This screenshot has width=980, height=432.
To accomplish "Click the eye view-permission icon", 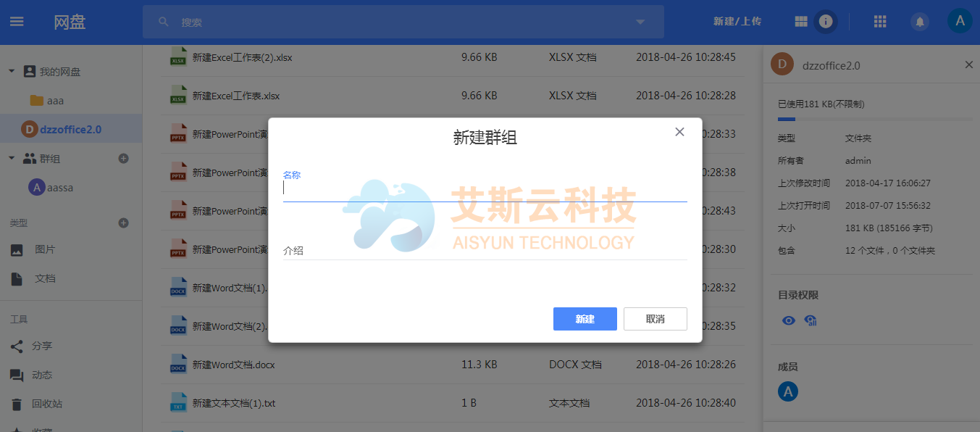I will point(789,320).
